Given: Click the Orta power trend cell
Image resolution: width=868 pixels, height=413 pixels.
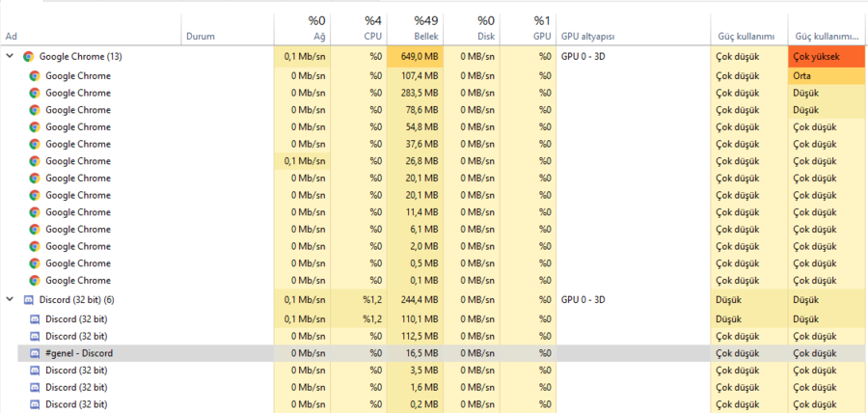Looking at the screenshot, I should (827, 76).
